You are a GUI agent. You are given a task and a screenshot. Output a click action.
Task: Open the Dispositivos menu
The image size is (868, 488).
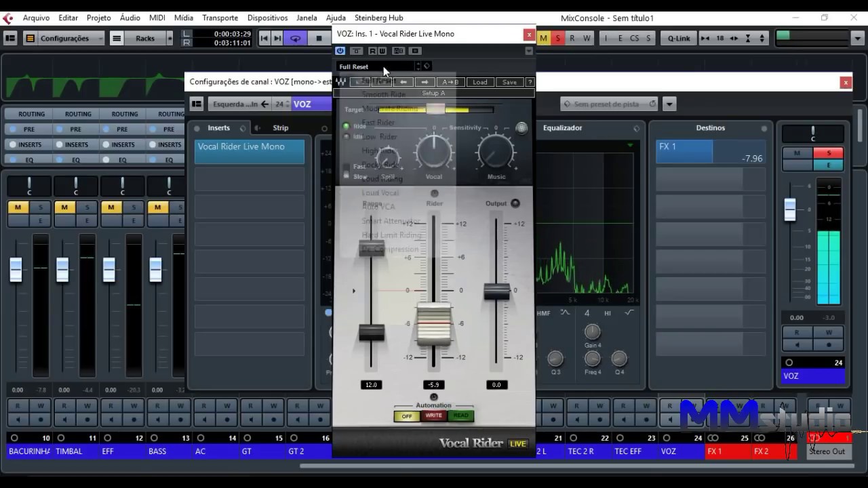267,18
